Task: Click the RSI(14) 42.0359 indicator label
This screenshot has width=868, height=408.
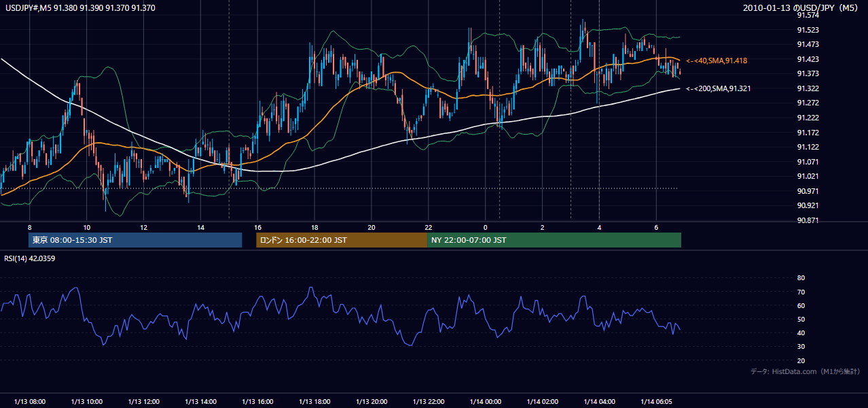Action: (30, 258)
